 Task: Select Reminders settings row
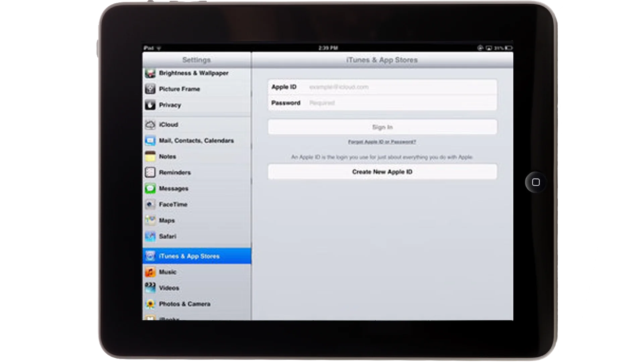click(x=197, y=172)
